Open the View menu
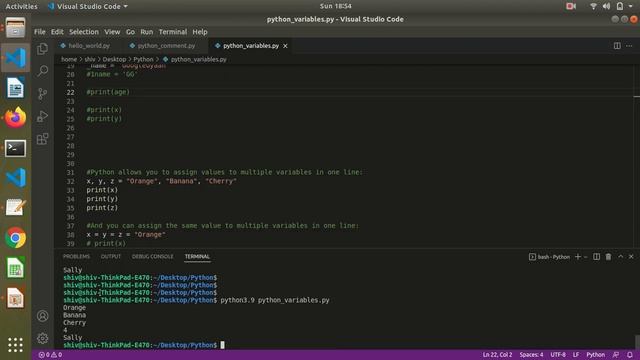 point(112,32)
